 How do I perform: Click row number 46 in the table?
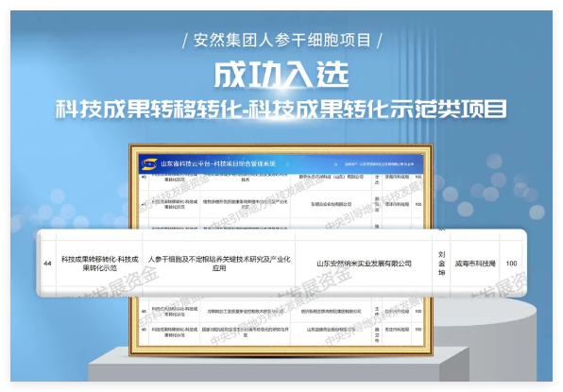[x=144, y=329]
